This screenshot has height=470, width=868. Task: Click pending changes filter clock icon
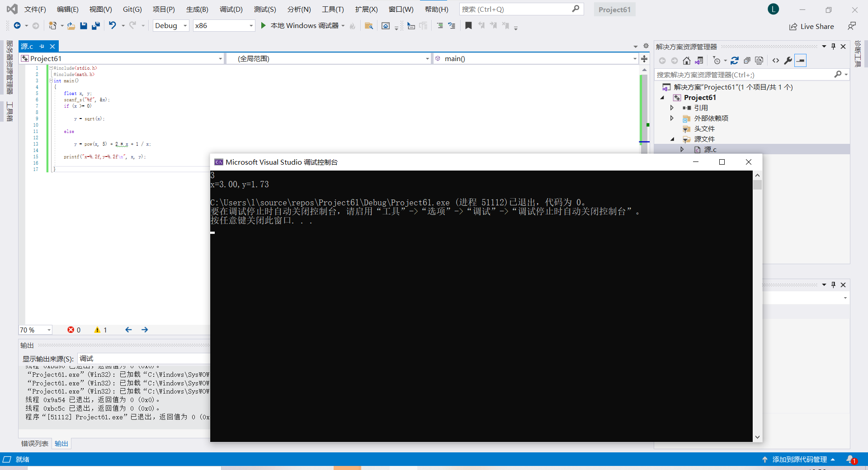[717, 61]
